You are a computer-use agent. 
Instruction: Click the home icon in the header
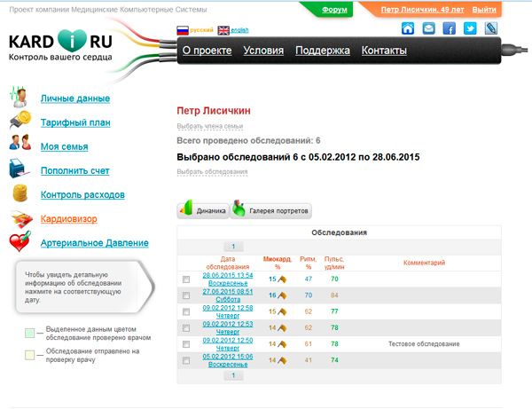tap(408, 28)
